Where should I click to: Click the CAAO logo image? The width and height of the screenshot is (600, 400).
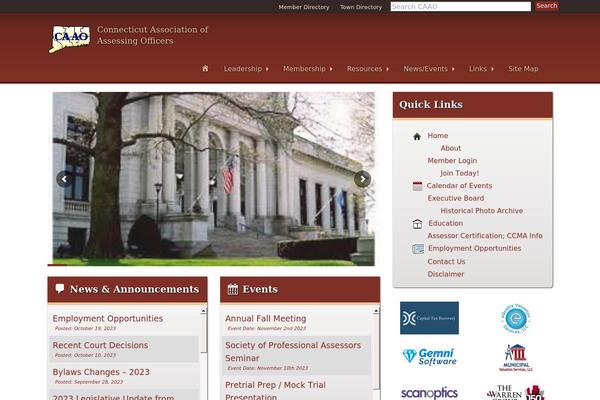70,39
